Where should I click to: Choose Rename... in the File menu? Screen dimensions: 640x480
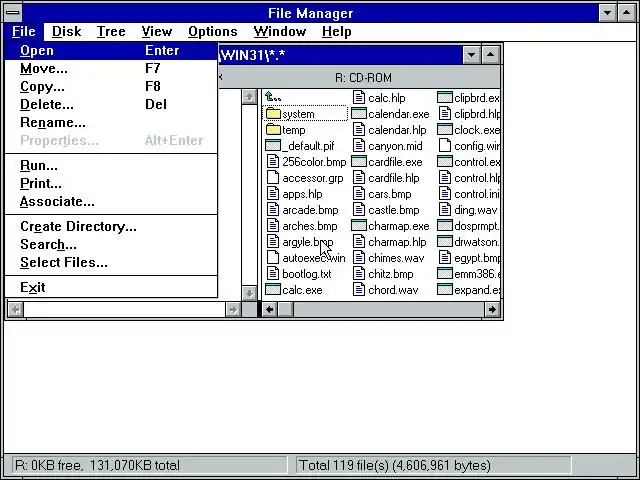[x=111, y=122]
